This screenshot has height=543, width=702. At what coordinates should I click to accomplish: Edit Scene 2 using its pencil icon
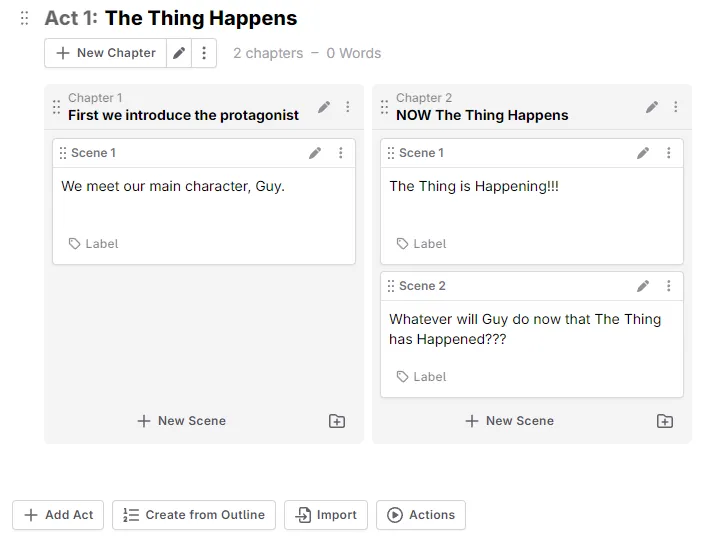pos(643,286)
